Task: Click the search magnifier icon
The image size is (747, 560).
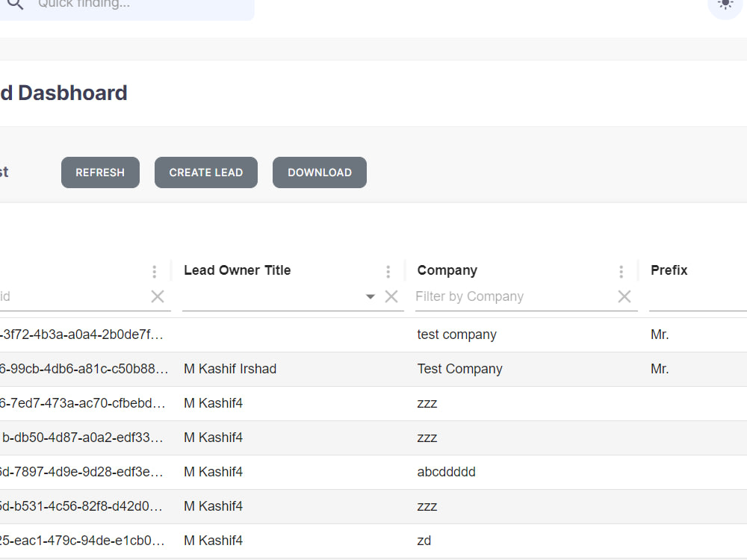Action: coord(15,4)
